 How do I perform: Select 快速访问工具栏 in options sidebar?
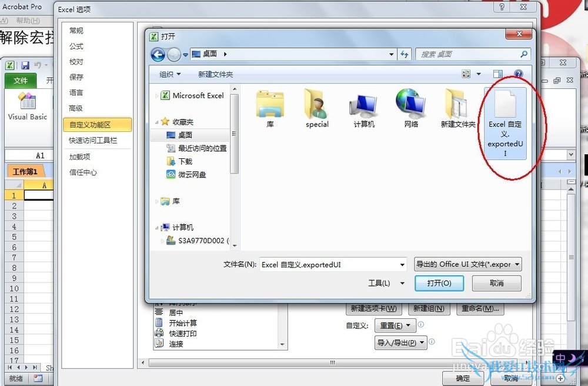93,140
